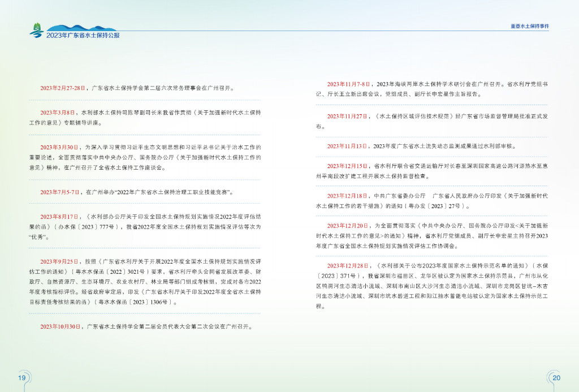
Task: Click page number 20 at bottom right
Action: coord(556,378)
